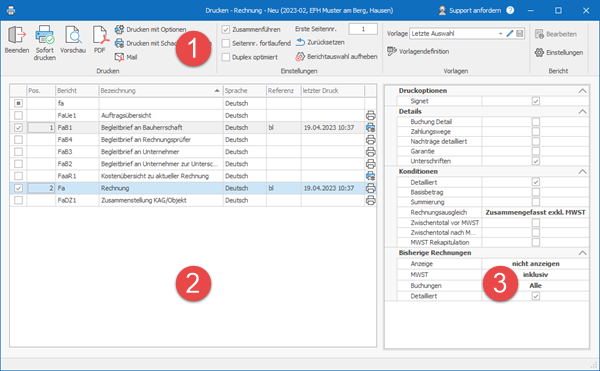600x371 pixels.
Task: Sort by Pos. column header
Action: [41, 91]
